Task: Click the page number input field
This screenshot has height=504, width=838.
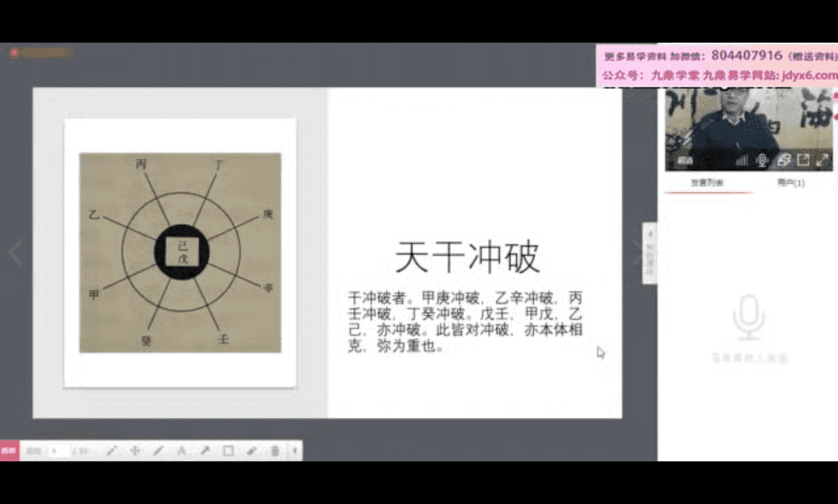Action: (x=57, y=450)
